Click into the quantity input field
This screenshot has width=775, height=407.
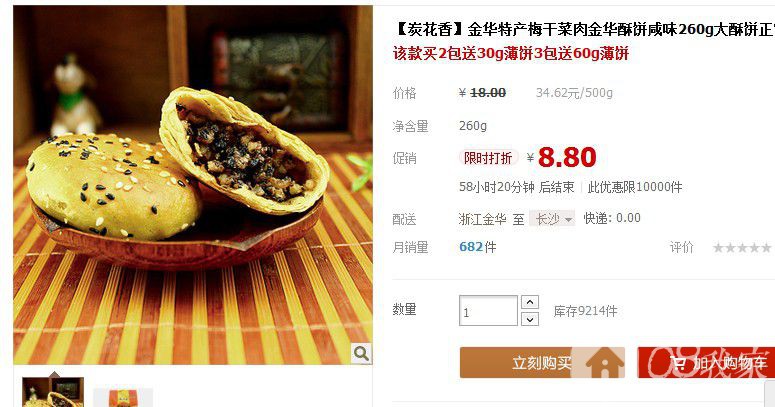(488, 311)
